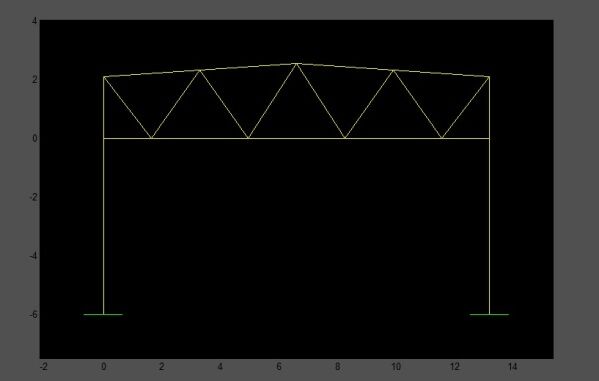The image size is (599, 381).
Task: Click the y-axis tick label -6
Action: [34, 315]
